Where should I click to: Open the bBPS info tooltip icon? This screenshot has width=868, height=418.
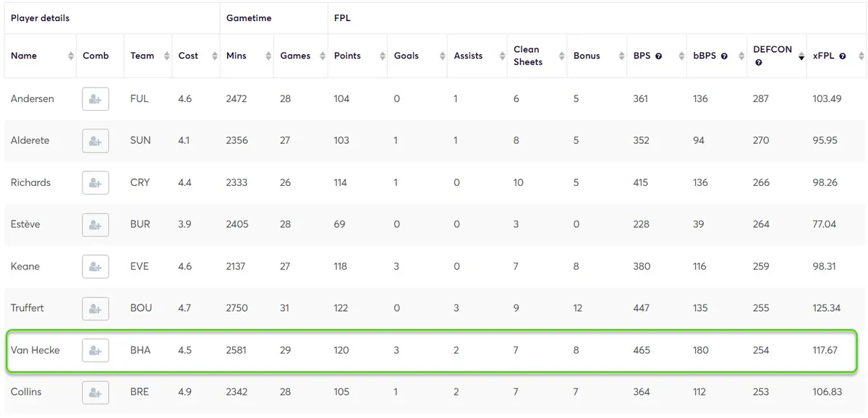tap(724, 56)
